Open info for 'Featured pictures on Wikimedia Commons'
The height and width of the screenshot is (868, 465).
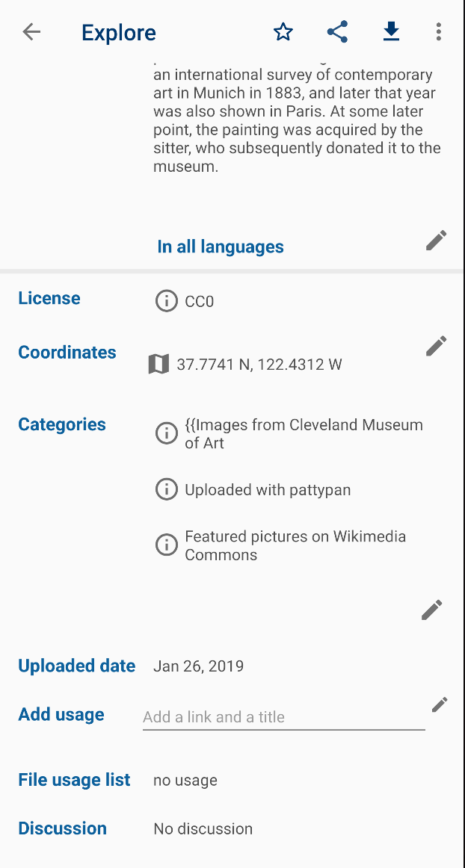coord(166,545)
